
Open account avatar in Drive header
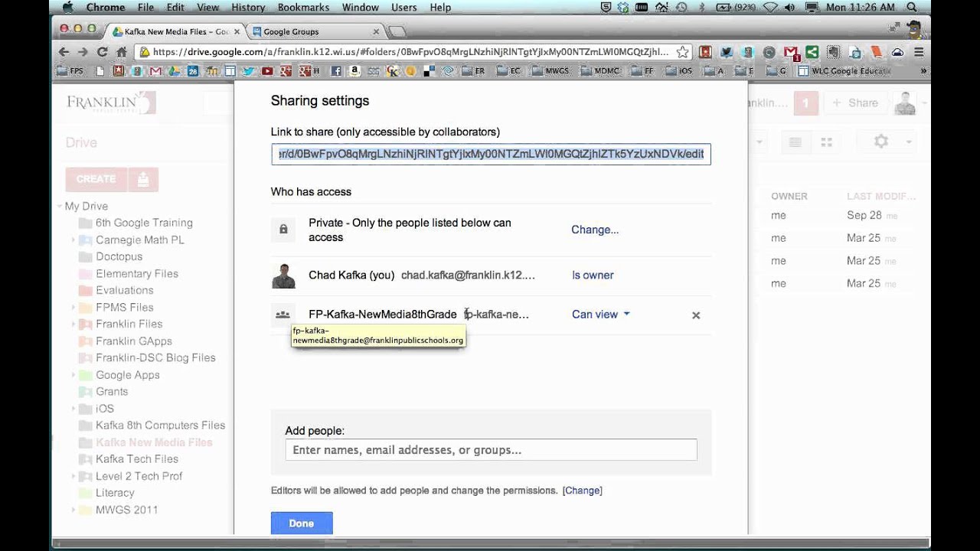[905, 103]
